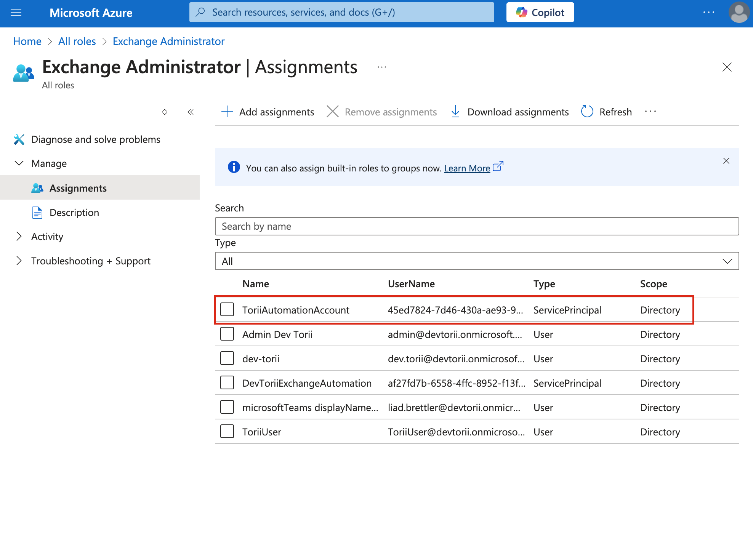Refresh the assignments list
This screenshot has height=560, width=753.
[606, 112]
